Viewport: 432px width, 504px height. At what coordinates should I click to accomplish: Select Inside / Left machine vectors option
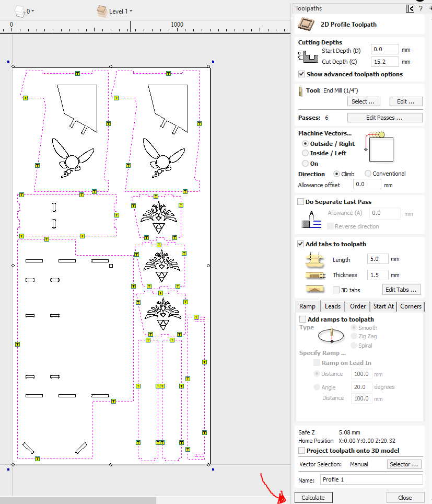pyautogui.click(x=305, y=153)
